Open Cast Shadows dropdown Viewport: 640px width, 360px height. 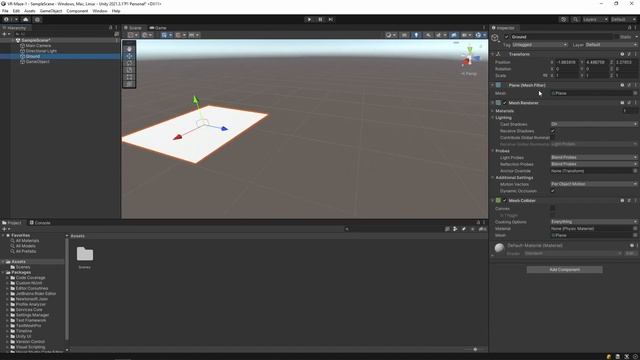pyautogui.click(x=593, y=124)
